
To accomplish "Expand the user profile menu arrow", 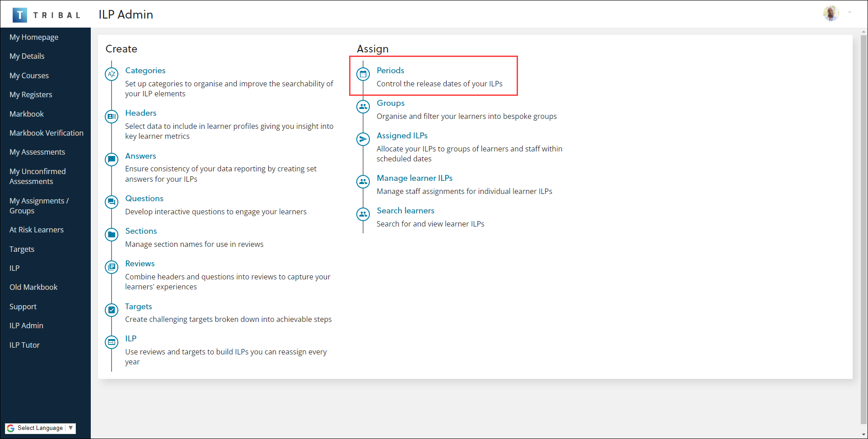I will [849, 13].
